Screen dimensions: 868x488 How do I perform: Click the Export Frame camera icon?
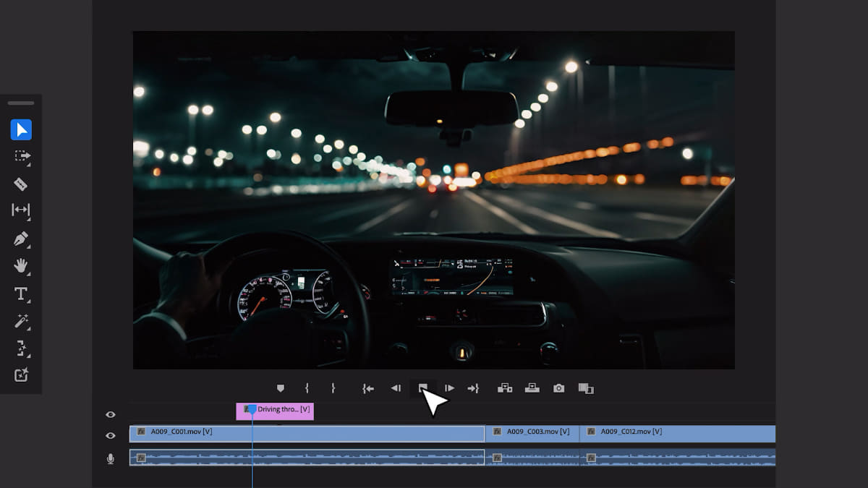coord(558,388)
